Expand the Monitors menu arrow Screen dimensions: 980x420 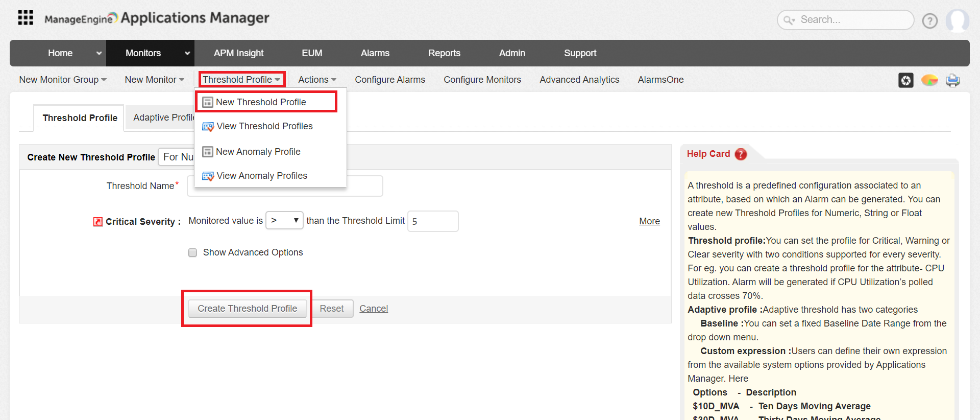pyautogui.click(x=187, y=53)
